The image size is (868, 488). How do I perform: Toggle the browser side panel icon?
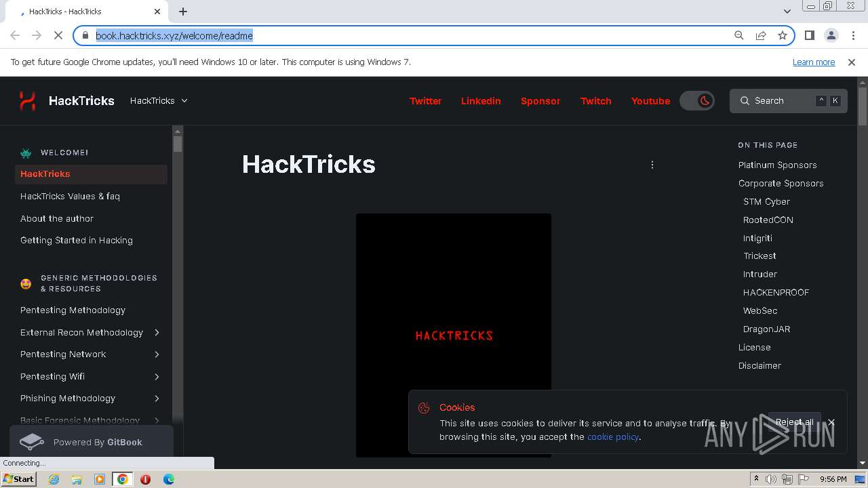tap(809, 35)
